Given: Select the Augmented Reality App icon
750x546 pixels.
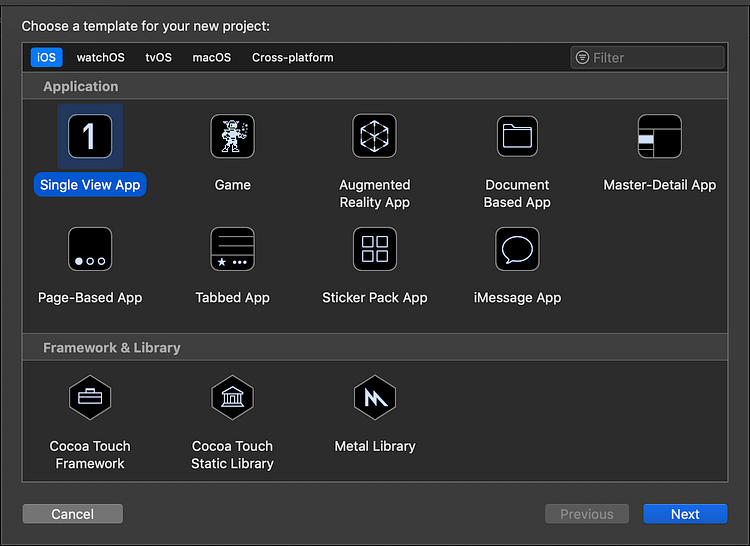Looking at the screenshot, I should pyautogui.click(x=375, y=136).
